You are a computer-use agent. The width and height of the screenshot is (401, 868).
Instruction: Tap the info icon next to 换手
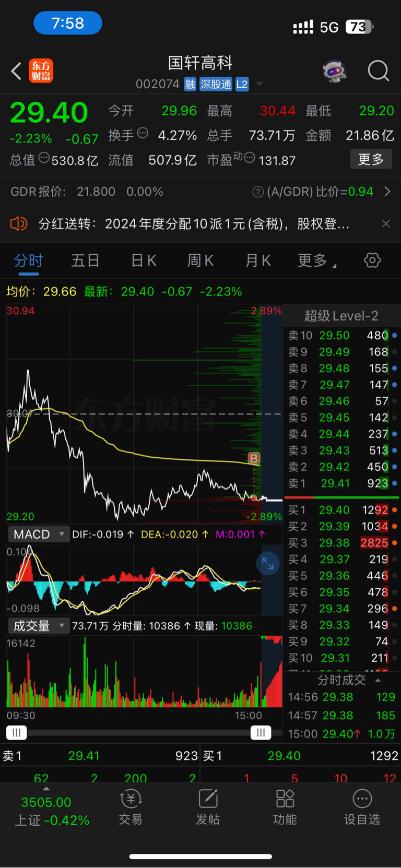click(x=143, y=133)
